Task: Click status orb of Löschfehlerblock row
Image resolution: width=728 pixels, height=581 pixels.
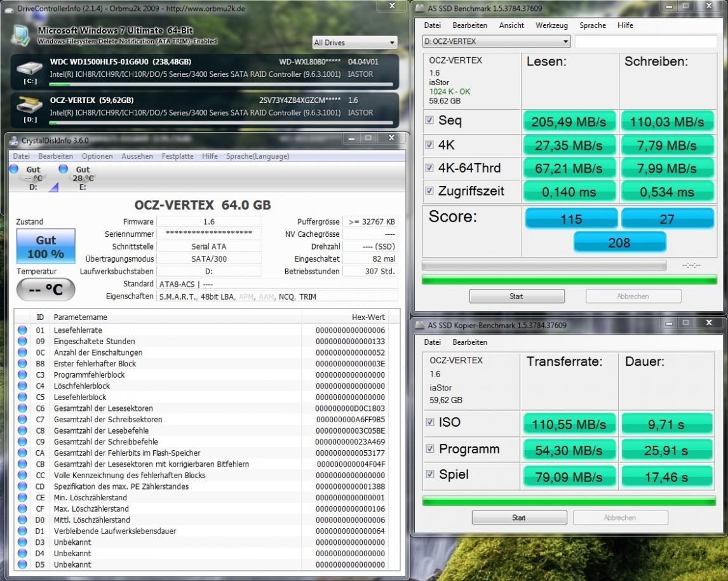Action: (x=22, y=385)
